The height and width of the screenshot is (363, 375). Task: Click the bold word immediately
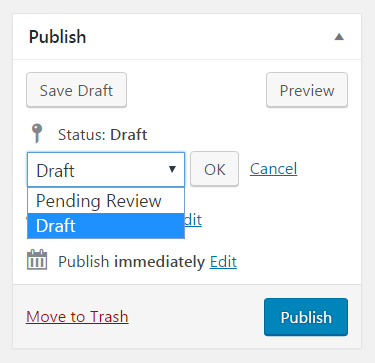(x=159, y=262)
